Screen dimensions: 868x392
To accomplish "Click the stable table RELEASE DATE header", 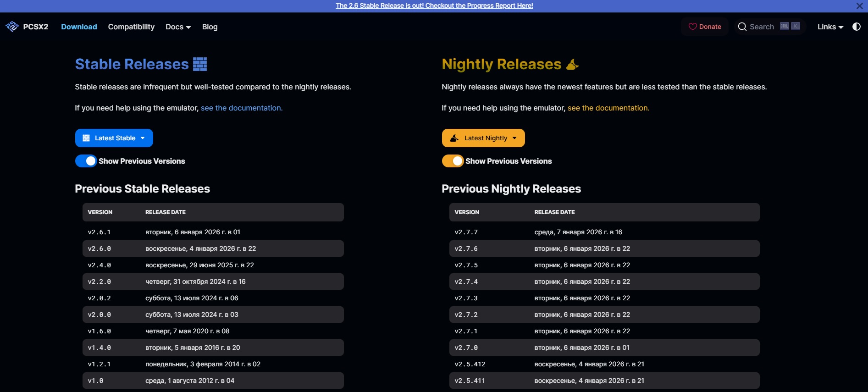I will (166, 212).
